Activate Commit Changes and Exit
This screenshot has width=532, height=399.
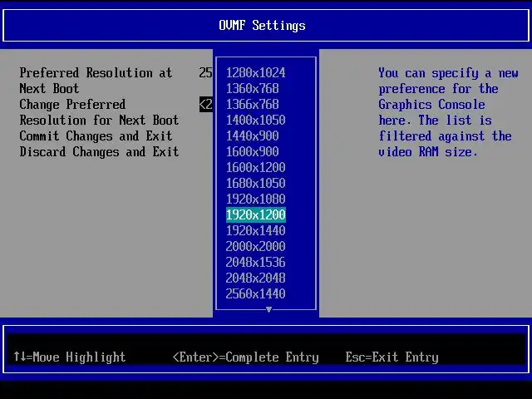pyautogui.click(x=96, y=136)
